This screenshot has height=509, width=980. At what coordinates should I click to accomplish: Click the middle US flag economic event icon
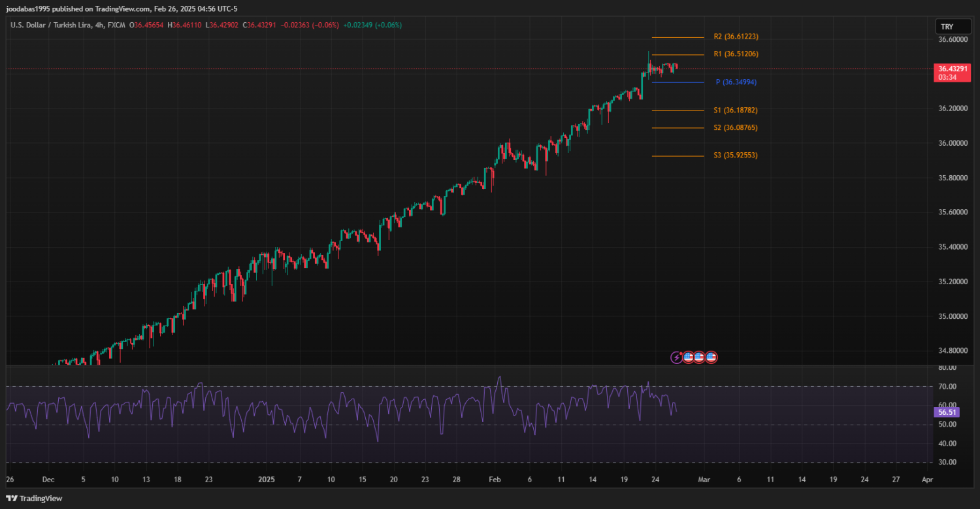(x=699, y=357)
